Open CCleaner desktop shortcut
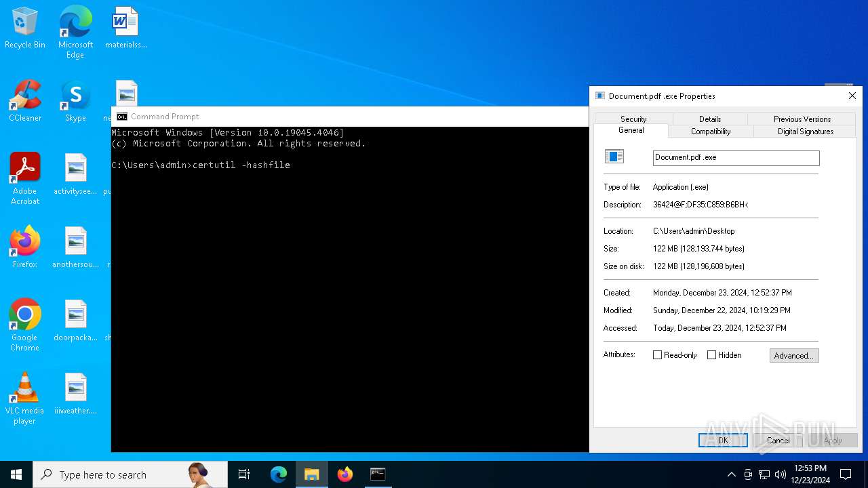The width and height of the screenshot is (868, 488). pyautogui.click(x=25, y=102)
